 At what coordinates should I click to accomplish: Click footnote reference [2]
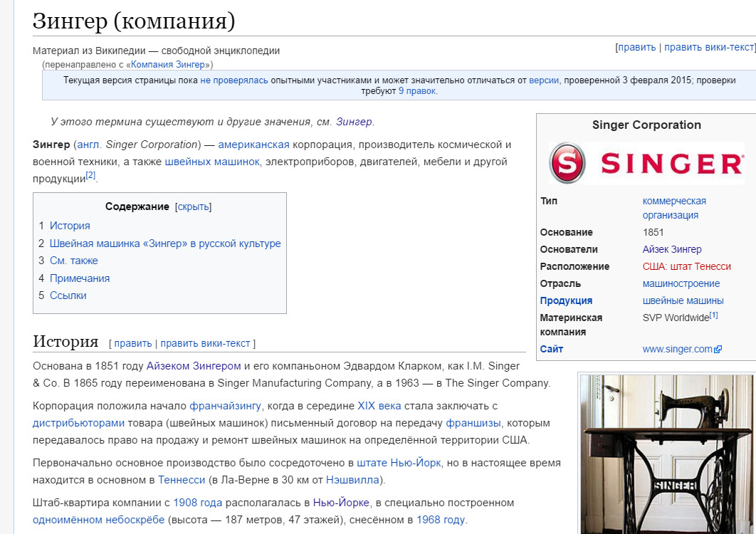[90, 175]
